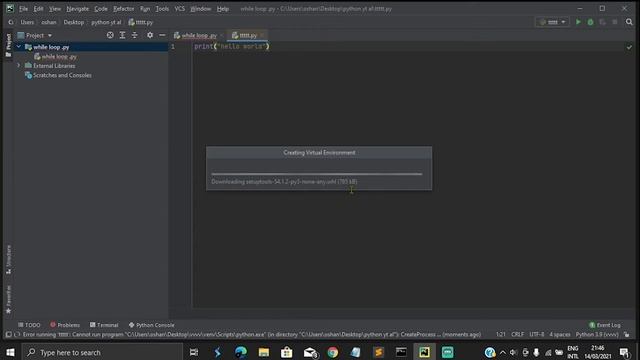The width and height of the screenshot is (640, 360).
Task: Toggle the Favorites sidebar stripe button
Action: tap(8, 300)
